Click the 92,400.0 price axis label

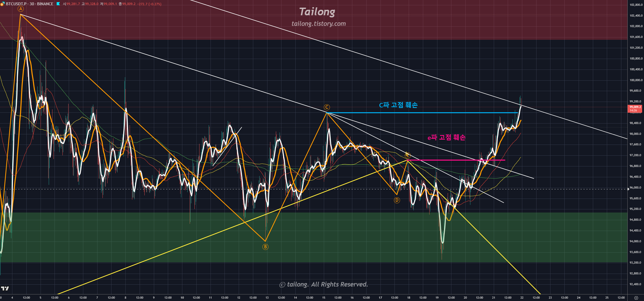click(x=636, y=284)
